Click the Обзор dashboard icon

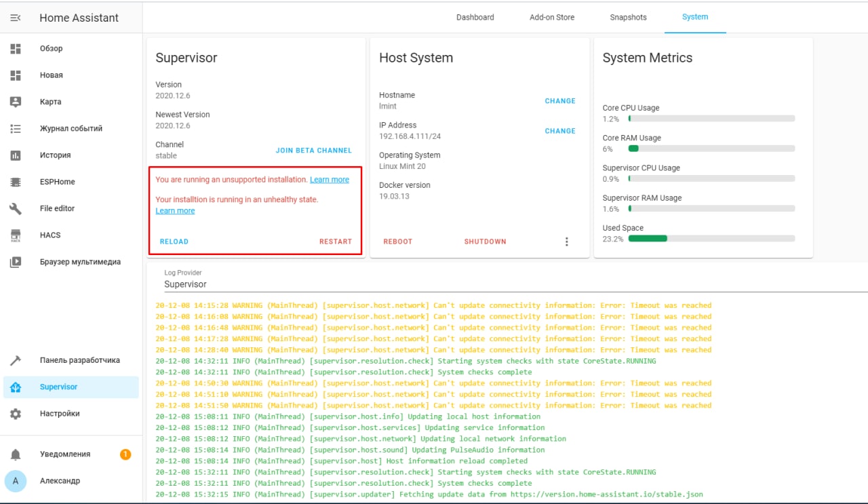point(16,49)
